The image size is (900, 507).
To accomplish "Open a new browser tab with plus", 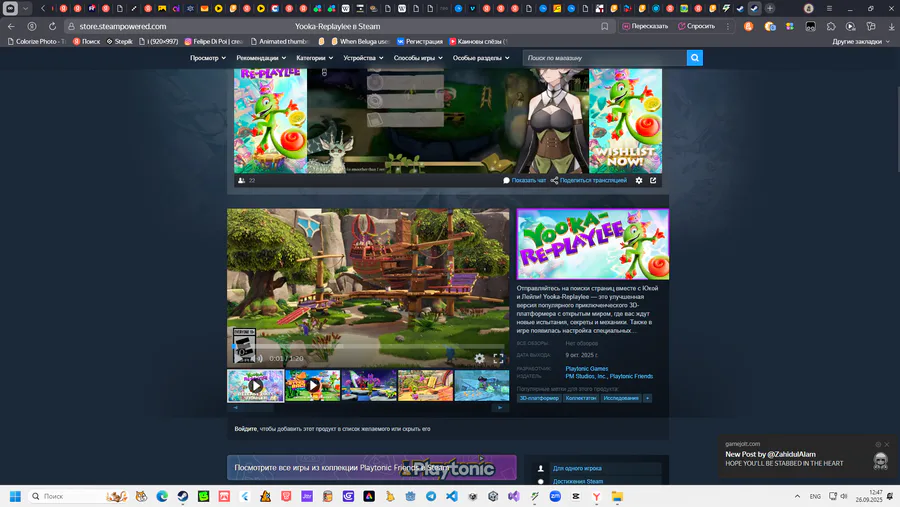I will point(770,9).
